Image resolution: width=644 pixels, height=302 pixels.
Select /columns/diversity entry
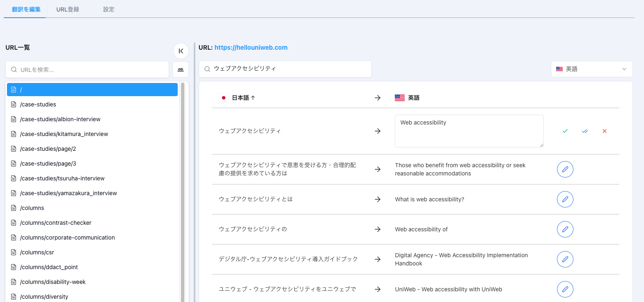[x=92, y=297]
